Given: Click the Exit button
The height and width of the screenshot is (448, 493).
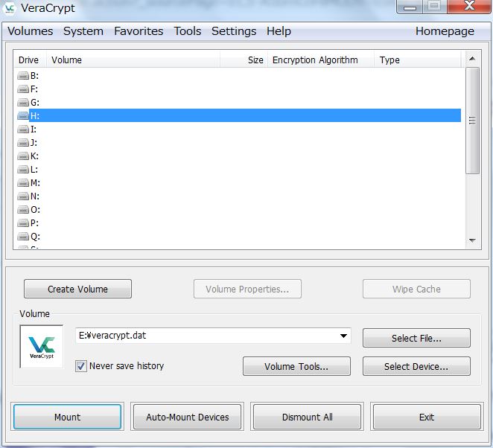Looking at the screenshot, I should click(427, 417).
